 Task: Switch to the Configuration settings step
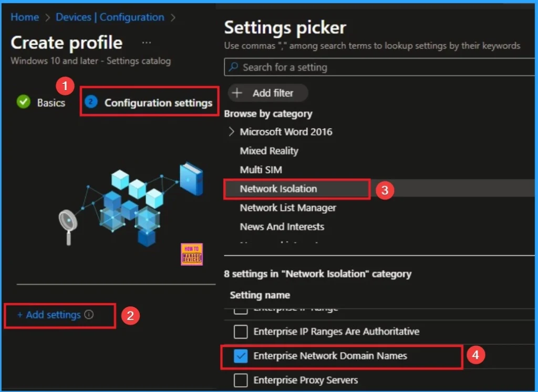pyautogui.click(x=158, y=102)
